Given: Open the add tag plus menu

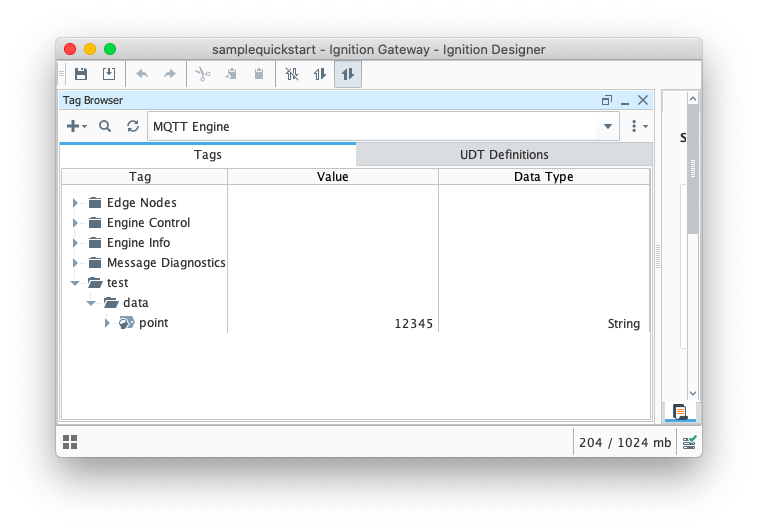Looking at the screenshot, I should pos(76,126).
